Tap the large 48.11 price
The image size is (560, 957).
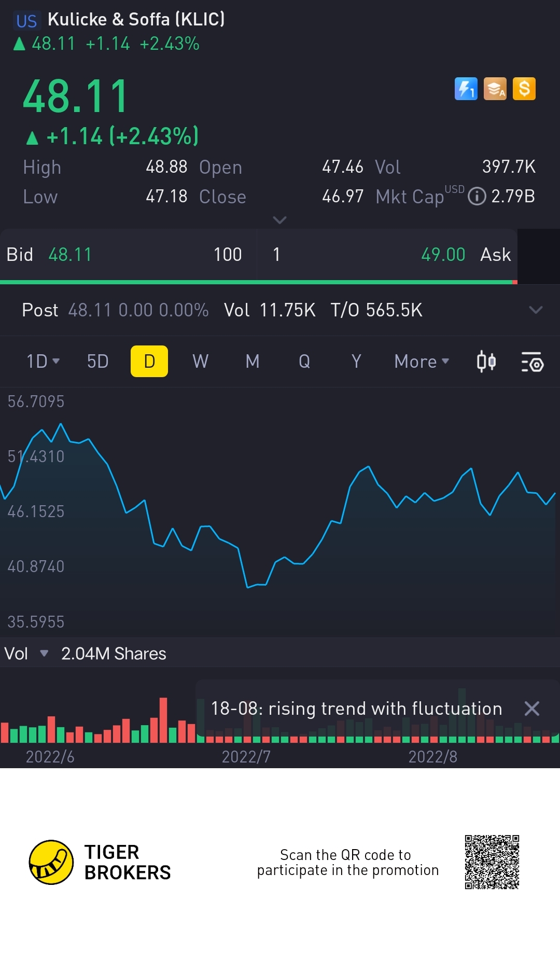click(x=76, y=96)
